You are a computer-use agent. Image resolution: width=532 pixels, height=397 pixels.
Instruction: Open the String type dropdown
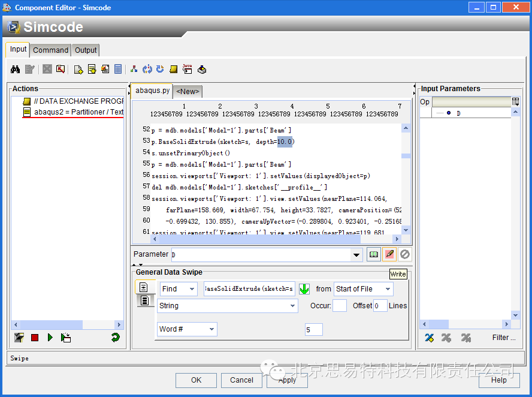coord(228,306)
